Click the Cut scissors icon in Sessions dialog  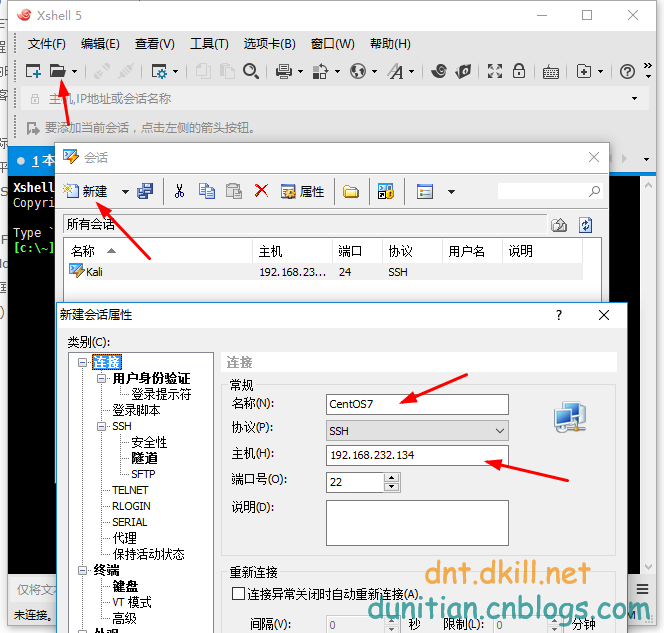pos(180,191)
